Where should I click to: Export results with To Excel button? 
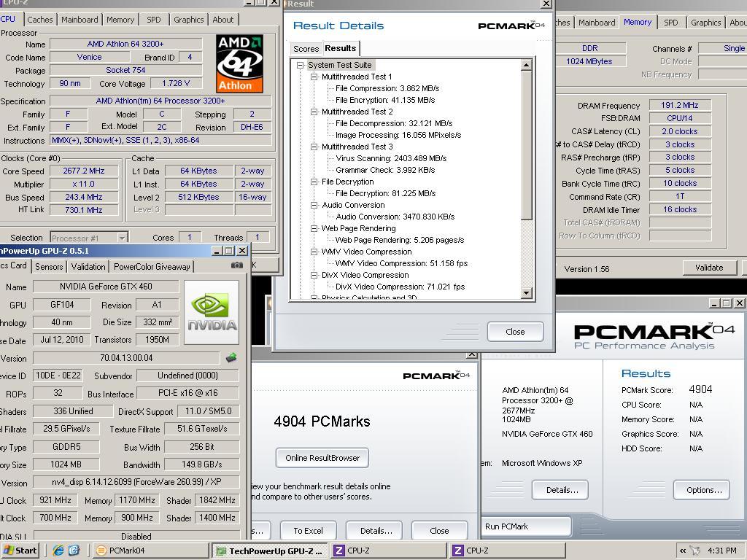[x=308, y=531]
